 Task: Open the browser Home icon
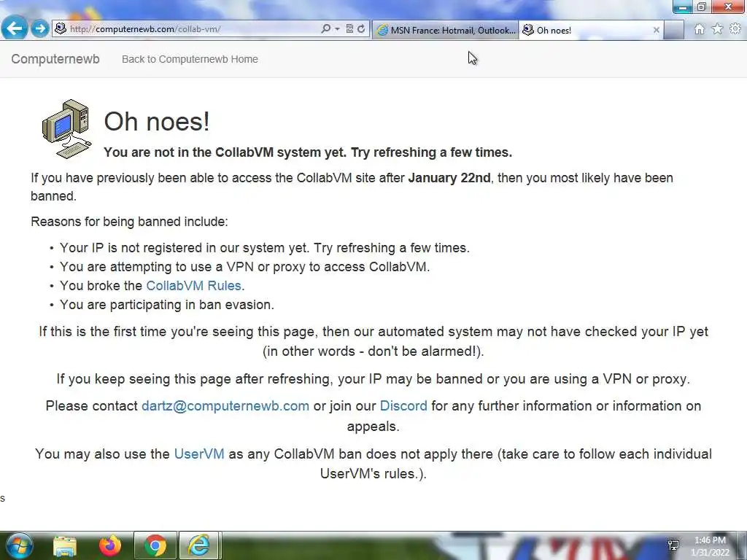699,29
